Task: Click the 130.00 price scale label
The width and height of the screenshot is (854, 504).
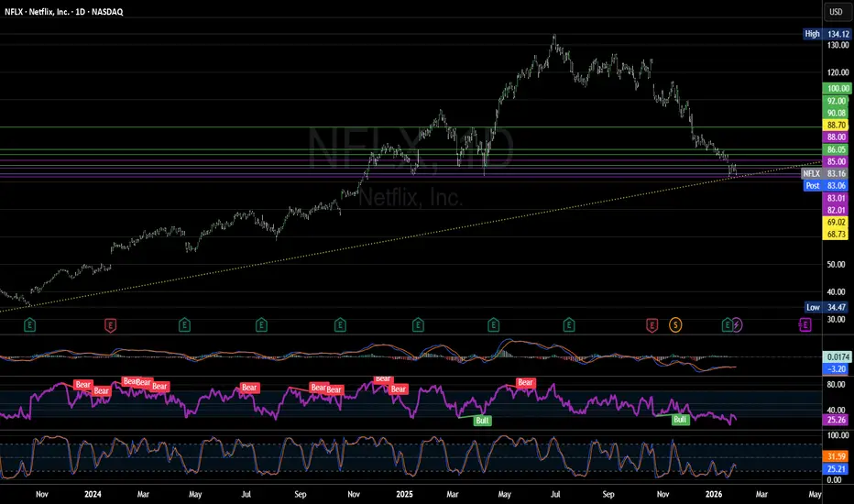Action: 838,45
